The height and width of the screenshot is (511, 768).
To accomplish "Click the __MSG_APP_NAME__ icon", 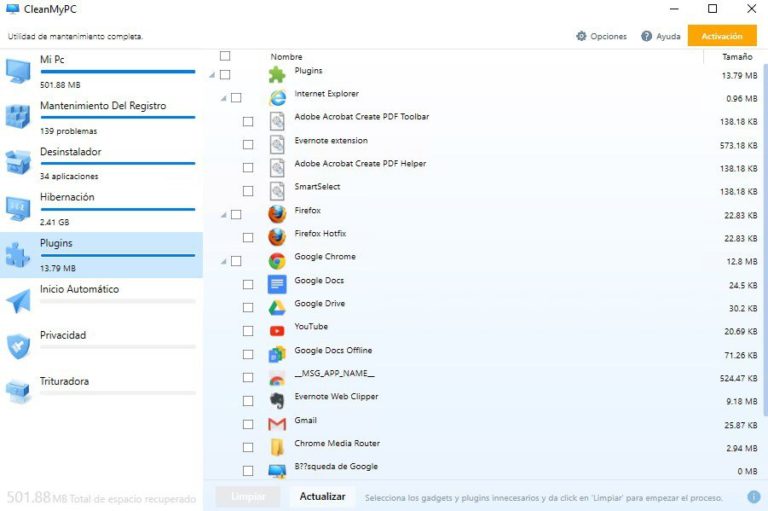I will click(277, 378).
